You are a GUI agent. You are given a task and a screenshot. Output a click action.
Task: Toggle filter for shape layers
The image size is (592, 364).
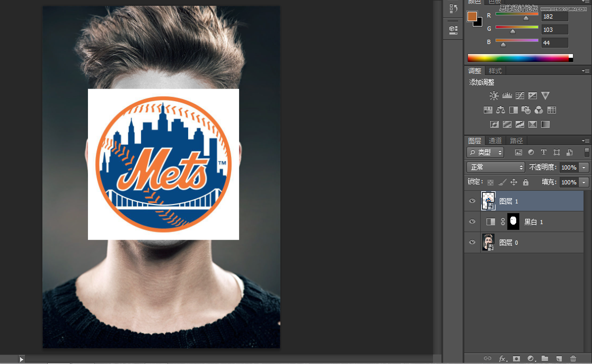(556, 152)
